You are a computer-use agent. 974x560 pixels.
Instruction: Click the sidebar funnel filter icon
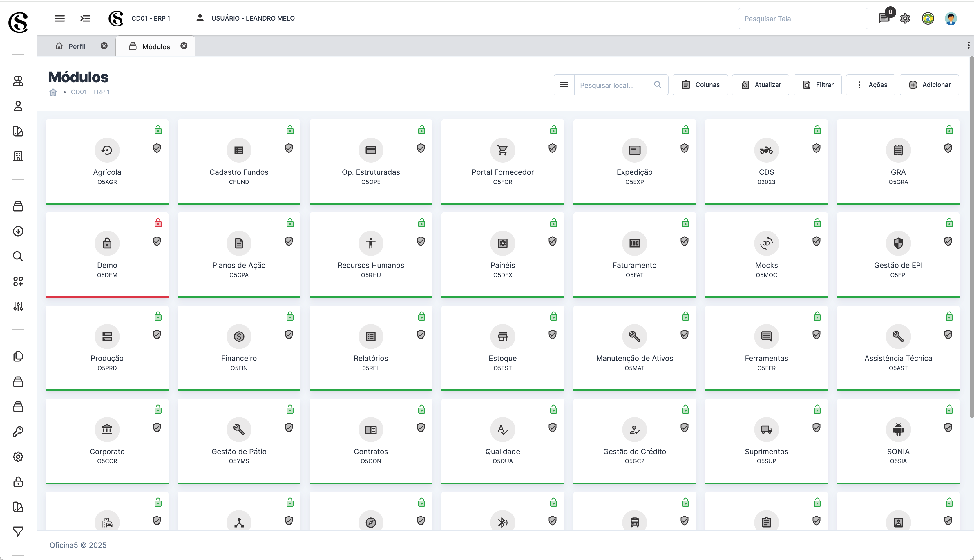(x=18, y=532)
